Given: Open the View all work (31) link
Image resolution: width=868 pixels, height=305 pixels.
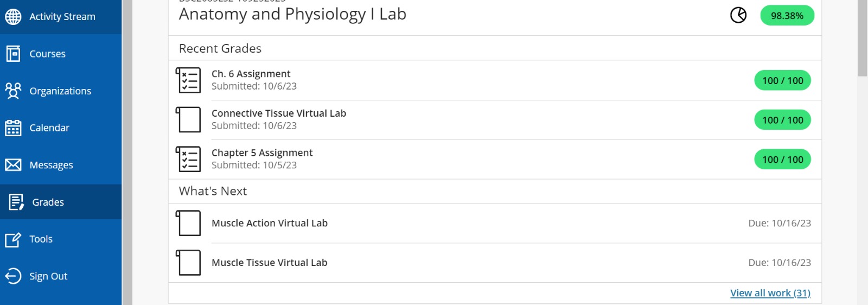Looking at the screenshot, I should pos(770,293).
